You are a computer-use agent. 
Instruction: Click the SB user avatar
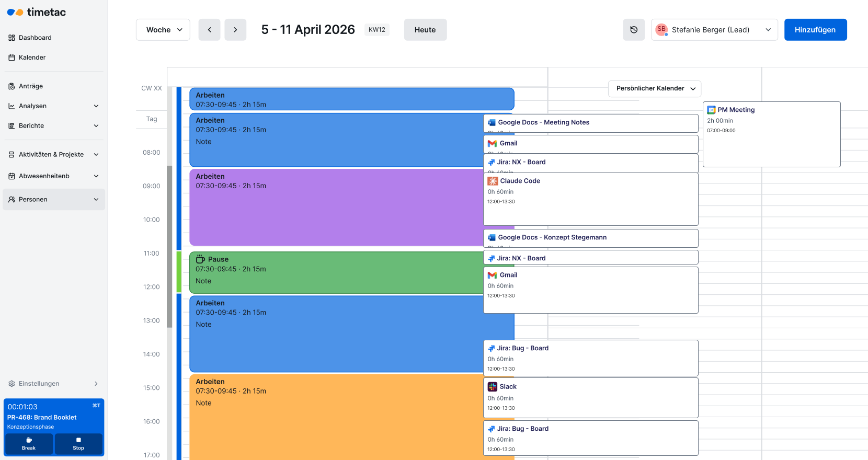661,29
